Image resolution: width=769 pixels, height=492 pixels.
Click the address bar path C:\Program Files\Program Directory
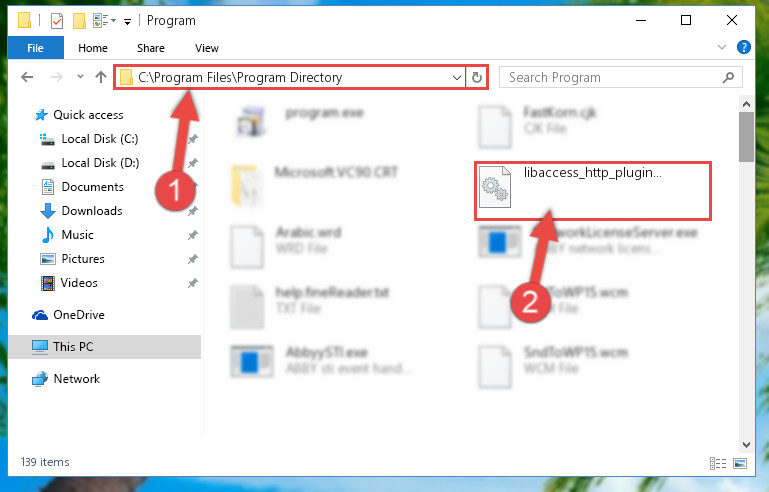tap(240, 78)
